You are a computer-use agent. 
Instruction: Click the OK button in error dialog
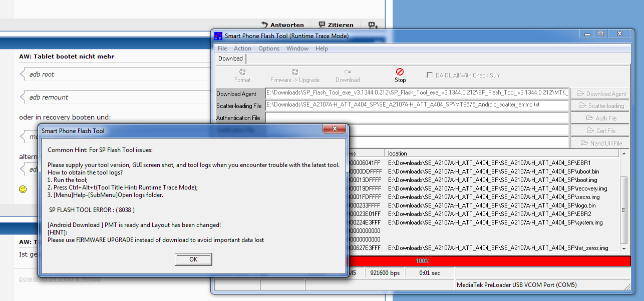click(193, 259)
